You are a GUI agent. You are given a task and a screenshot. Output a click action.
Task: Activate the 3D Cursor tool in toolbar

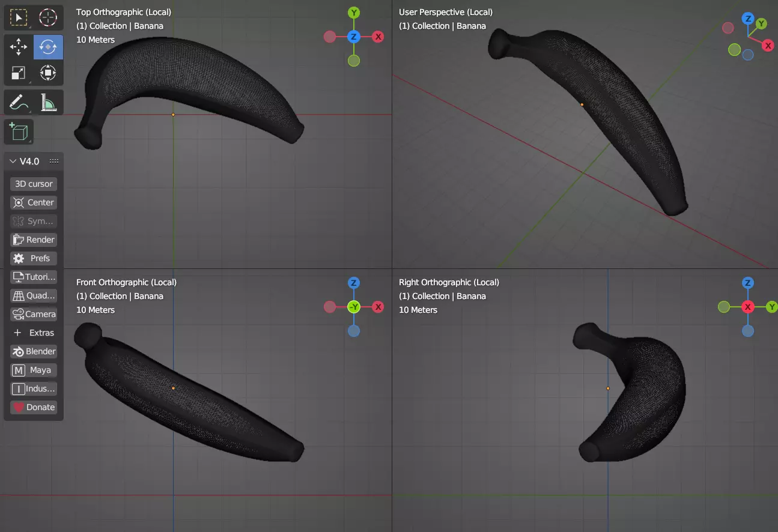[48, 17]
